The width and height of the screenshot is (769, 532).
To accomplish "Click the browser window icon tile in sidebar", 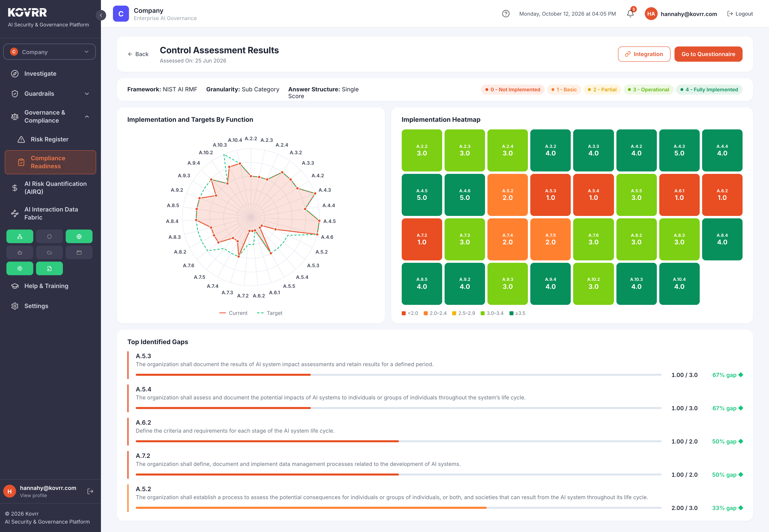I will (79, 252).
